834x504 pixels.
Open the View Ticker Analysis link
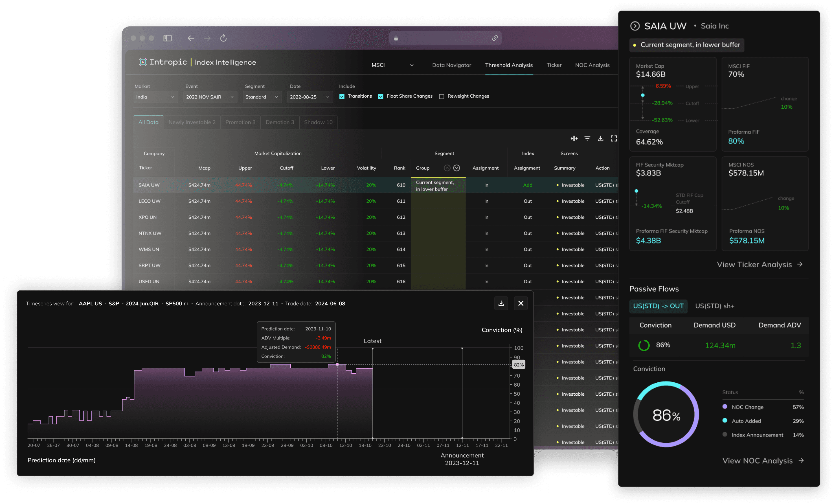759,265
